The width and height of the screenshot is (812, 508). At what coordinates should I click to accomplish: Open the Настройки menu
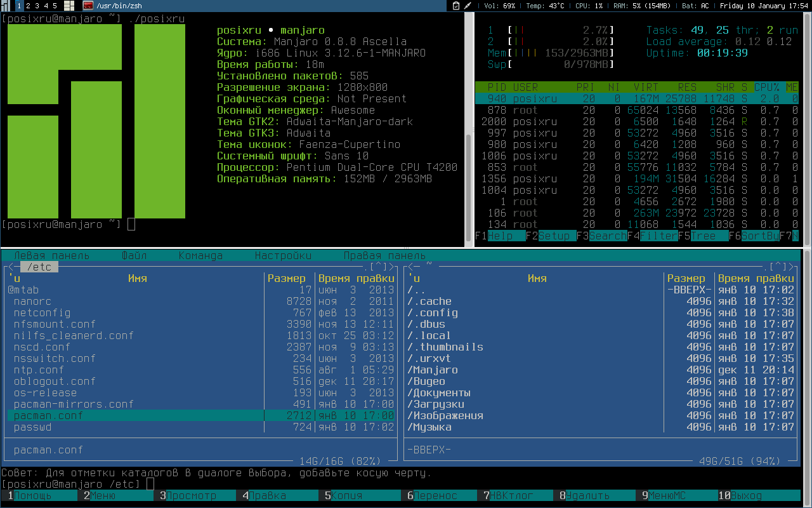click(283, 256)
